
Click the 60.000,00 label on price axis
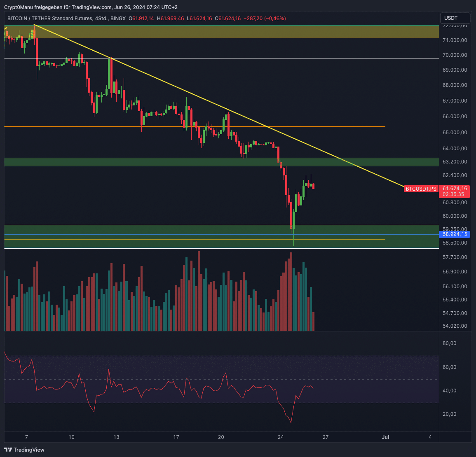tap(455, 216)
